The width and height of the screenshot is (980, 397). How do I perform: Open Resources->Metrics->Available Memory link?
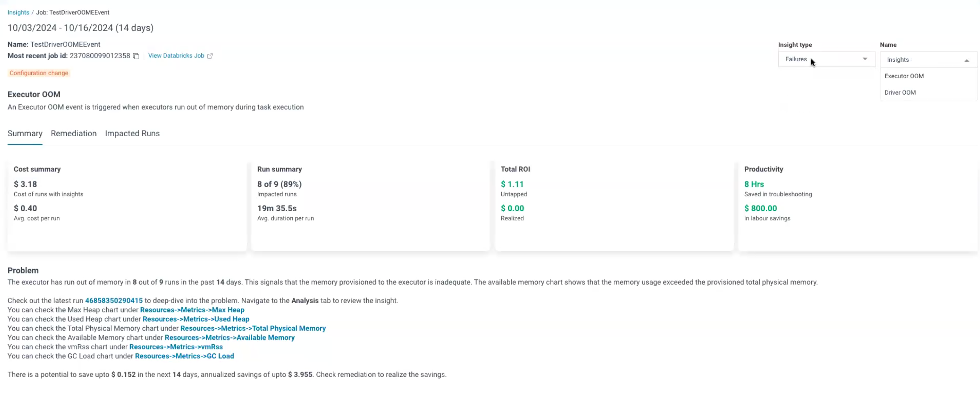229,338
